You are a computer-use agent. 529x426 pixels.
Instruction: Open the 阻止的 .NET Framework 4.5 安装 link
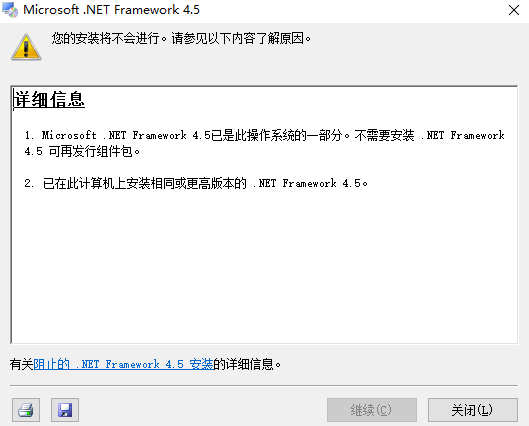click(x=123, y=364)
